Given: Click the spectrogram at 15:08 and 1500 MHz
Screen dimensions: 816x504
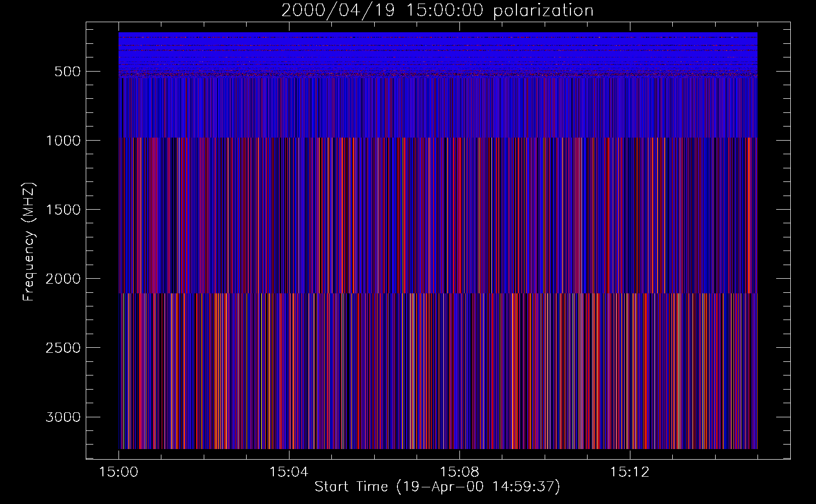Looking at the screenshot, I should click(x=459, y=209).
